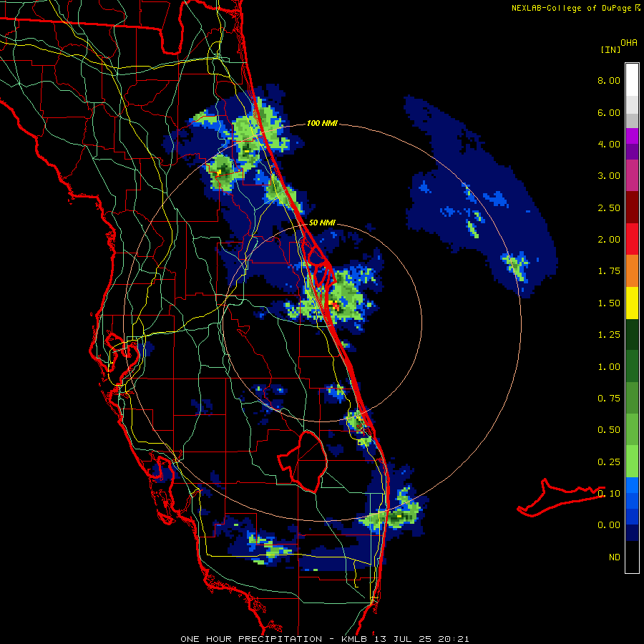
Task: Click the 2.50 legend value
Action: 609,208
